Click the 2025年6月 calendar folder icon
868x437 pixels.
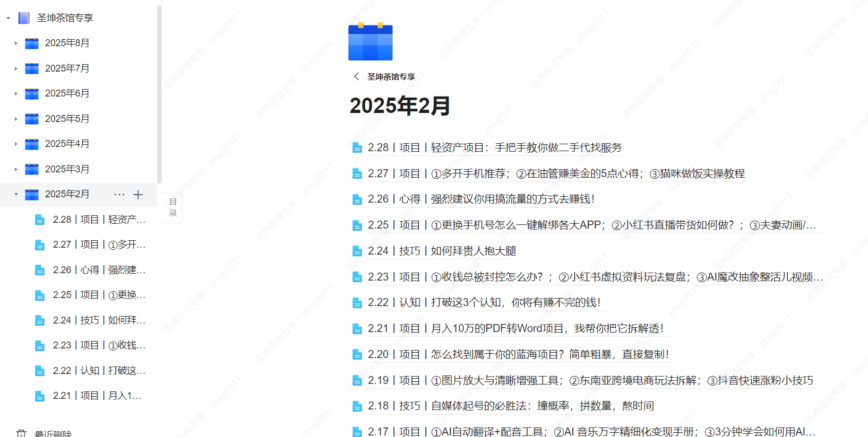pyautogui.click(x=32, y=93)
